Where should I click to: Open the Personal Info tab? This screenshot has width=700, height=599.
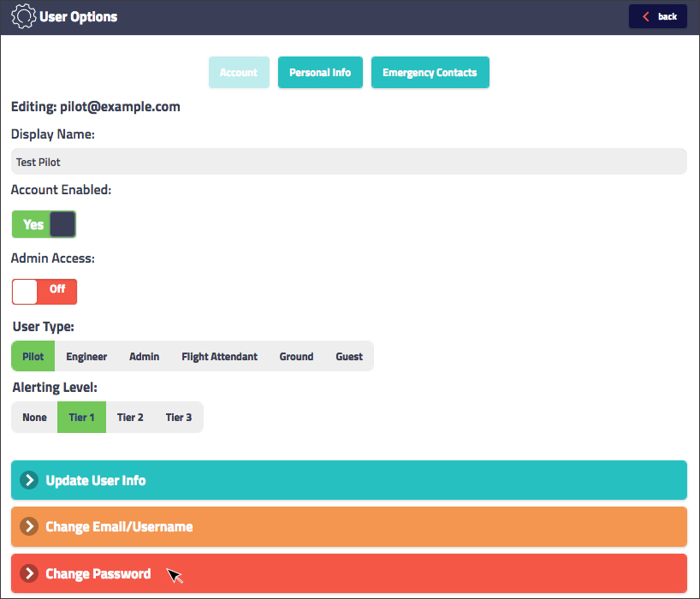pyautogui.click(x=320, y=73)
